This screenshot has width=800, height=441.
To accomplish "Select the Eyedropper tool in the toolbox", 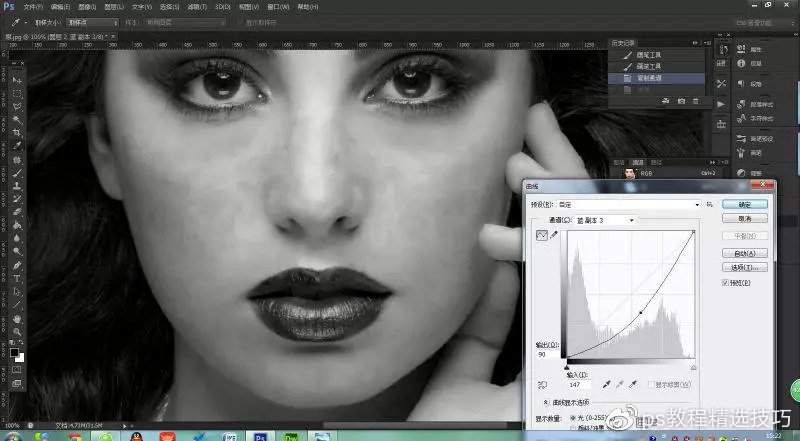I will pos(17,146).
